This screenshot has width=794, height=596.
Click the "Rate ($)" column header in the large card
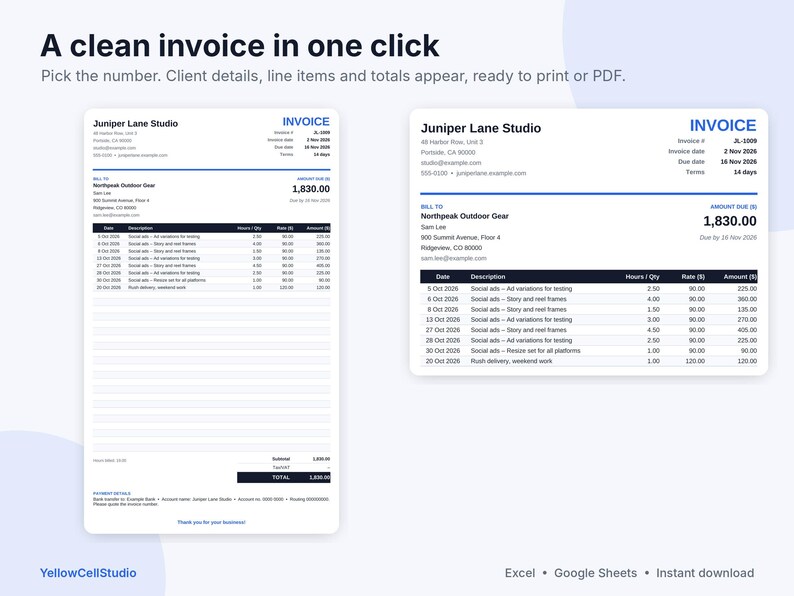pos(693,276)
